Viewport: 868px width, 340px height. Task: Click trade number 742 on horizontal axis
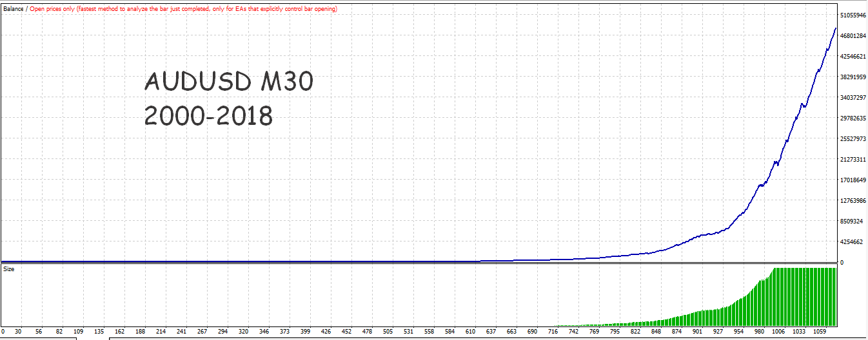pyautogui.click(x=573, y=332)
